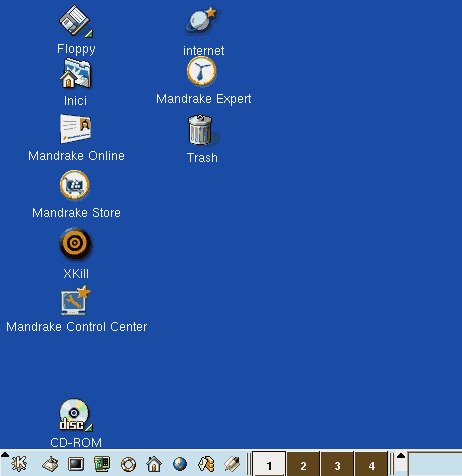Open Help via the lifebuoy panel icon
Screen dimensions: 462x476
click(128, 464)
